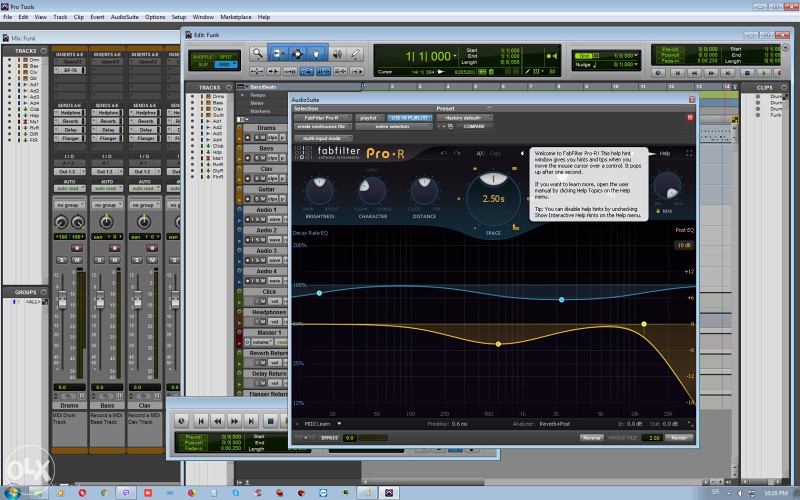Image resolution: width=800 pixels, height=500 pixels.
Task: Open MIDI Learn dropdown arrow
Action: (339, 423)
